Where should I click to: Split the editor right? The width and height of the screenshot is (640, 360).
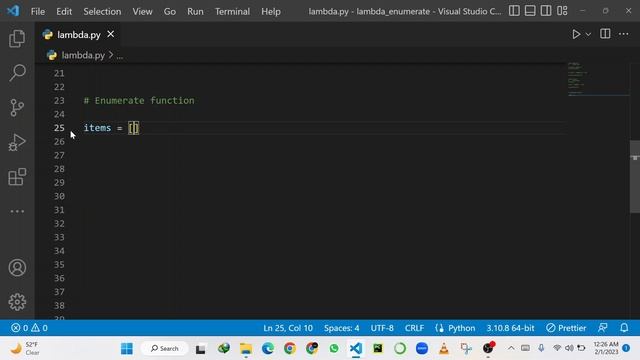click(x=605, y=34)
